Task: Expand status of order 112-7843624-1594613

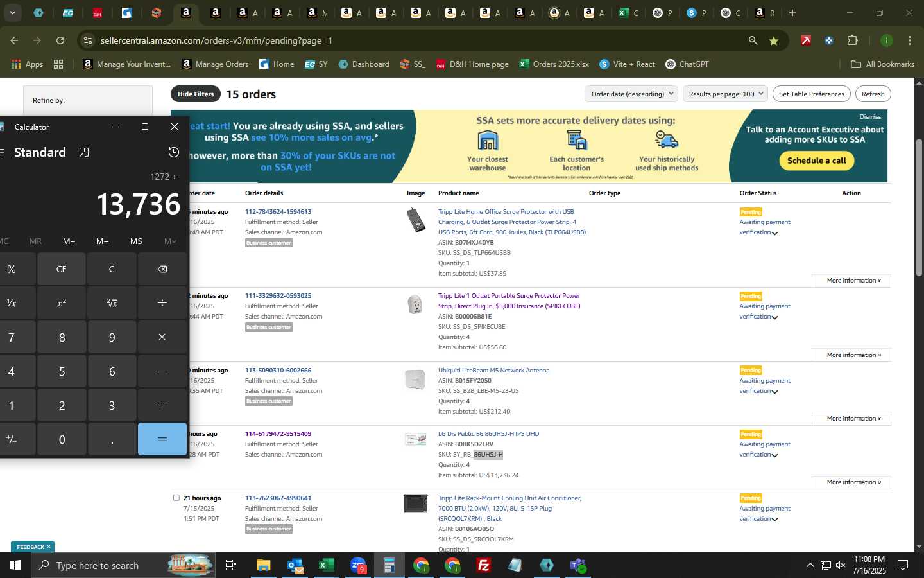Action: pos(774,233)
